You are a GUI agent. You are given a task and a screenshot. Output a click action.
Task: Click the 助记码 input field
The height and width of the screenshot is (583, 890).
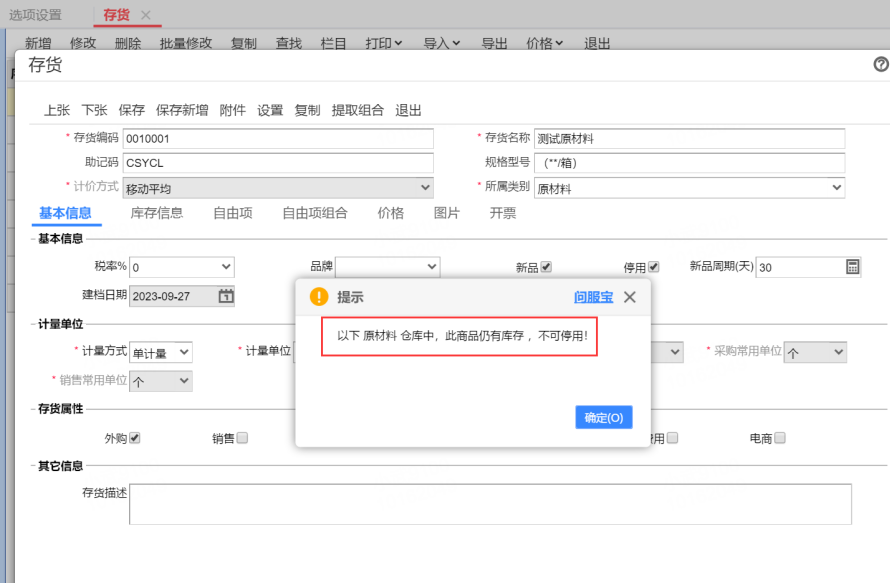click(278, 163)
